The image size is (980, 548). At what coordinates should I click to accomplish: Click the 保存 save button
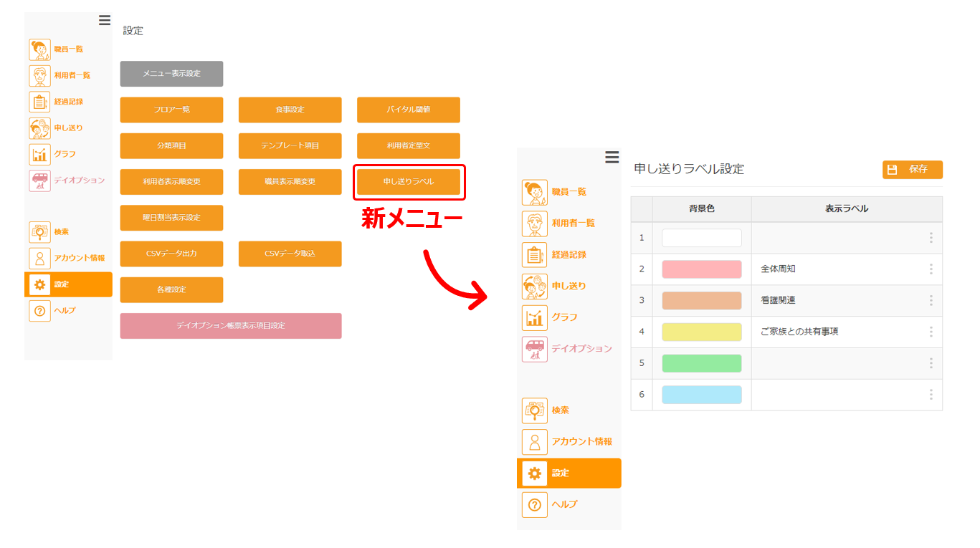pos(912,170)
